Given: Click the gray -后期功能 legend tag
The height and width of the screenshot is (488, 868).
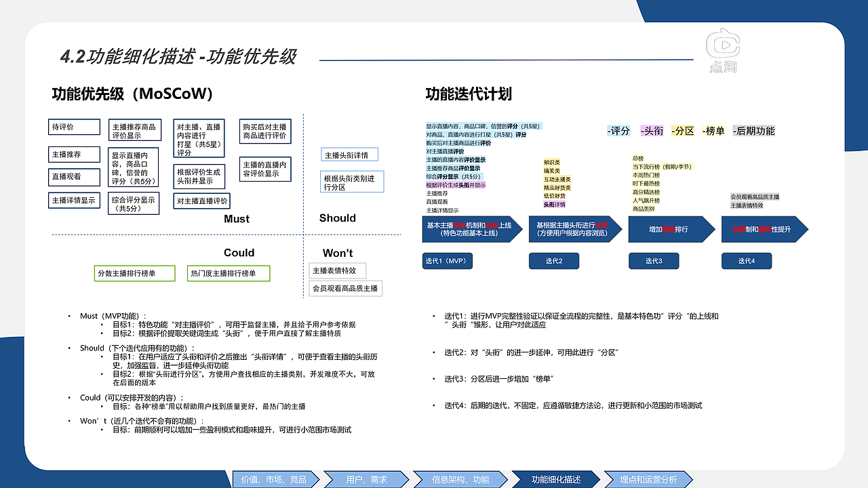Looking at the screenshot, I should point(753,131).
